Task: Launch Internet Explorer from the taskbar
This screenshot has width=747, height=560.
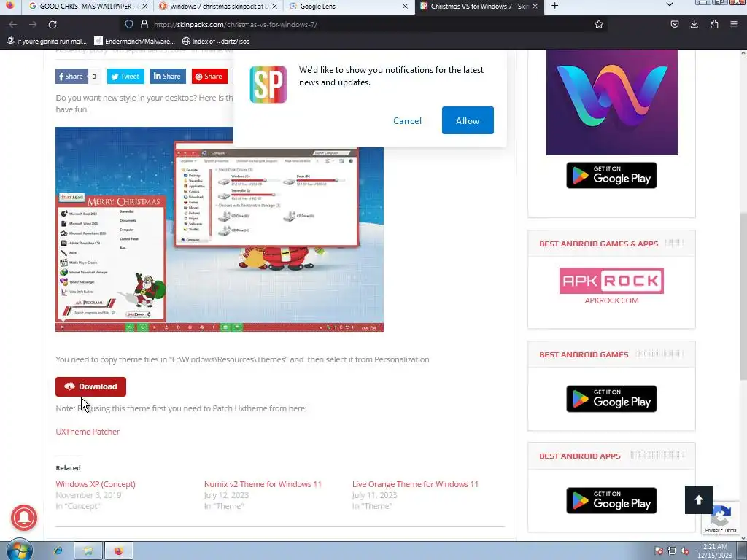Action: [58, 551]
